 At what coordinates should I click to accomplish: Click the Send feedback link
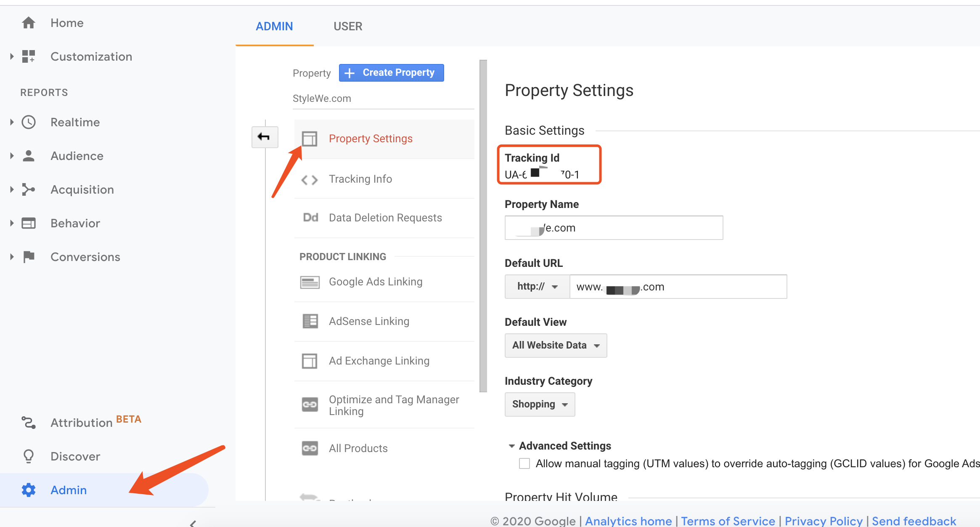click(x=914, y=521)
